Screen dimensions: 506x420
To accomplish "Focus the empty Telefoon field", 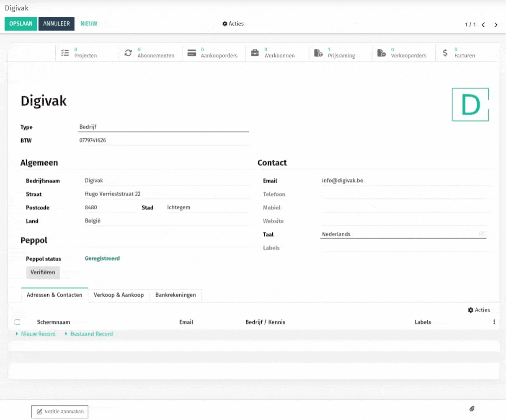I will (405, 194).
